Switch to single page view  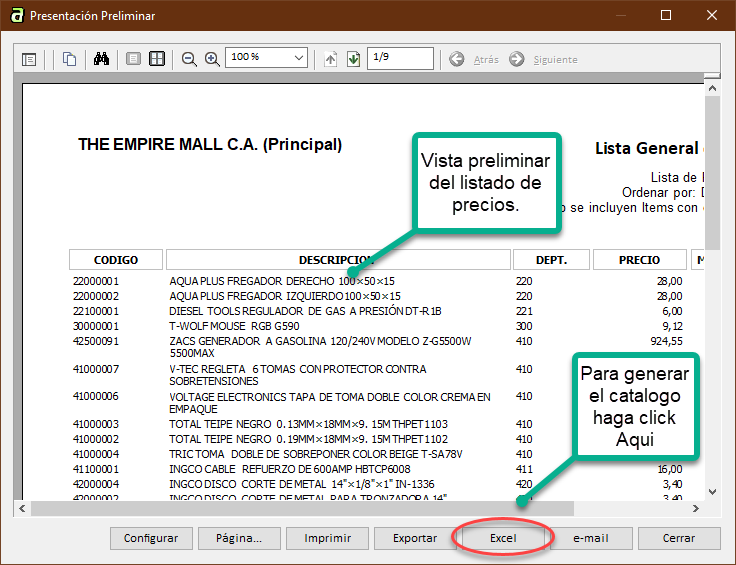tap(133, 59)
